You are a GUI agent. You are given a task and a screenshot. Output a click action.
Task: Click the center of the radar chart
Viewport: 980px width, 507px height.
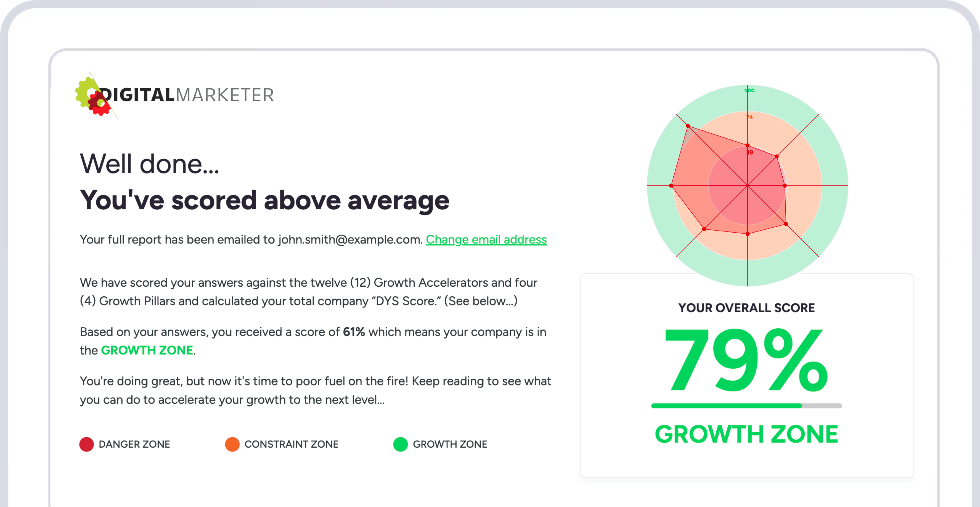748,186
